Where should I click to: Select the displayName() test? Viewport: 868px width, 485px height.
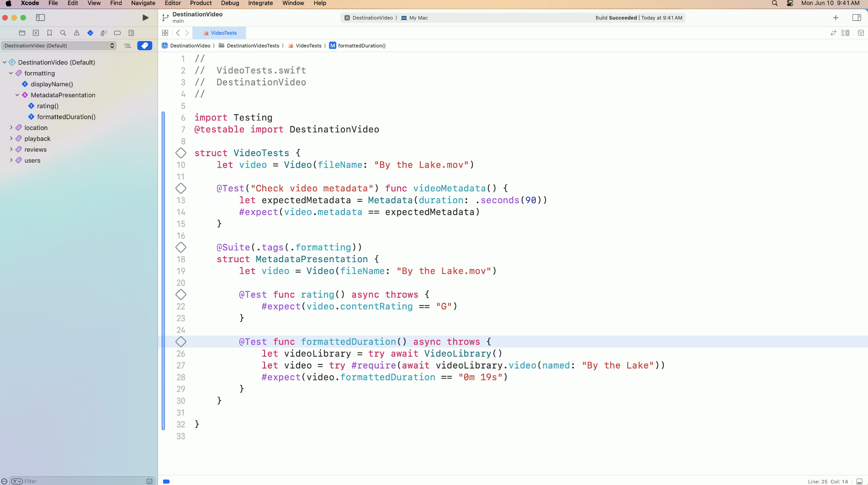[x=52, y=84]
